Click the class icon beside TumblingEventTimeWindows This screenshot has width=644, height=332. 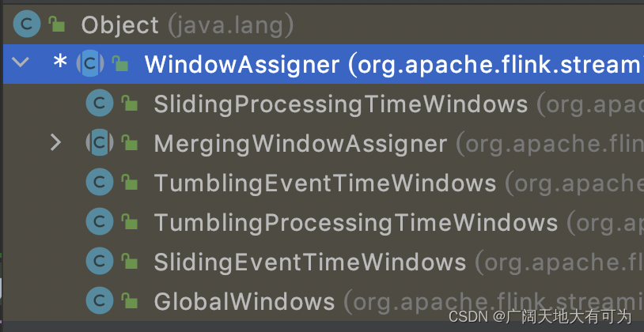(x=100, y=183)
